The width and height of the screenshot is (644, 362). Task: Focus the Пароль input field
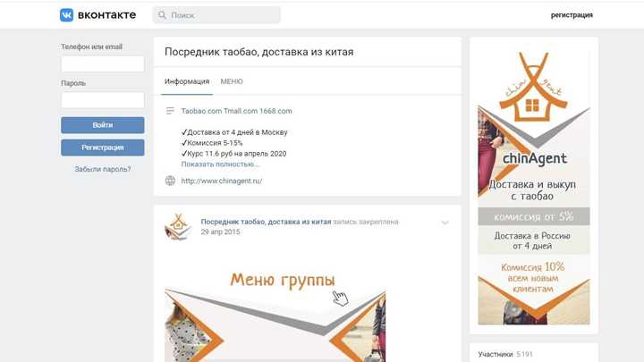[x=103, y=100]
